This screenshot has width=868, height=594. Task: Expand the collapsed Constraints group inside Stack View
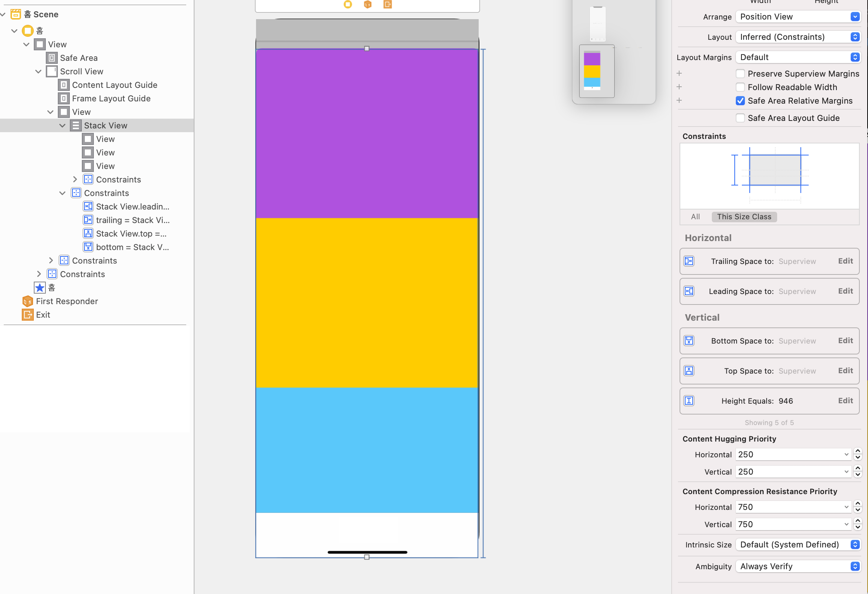coord(75,179)
